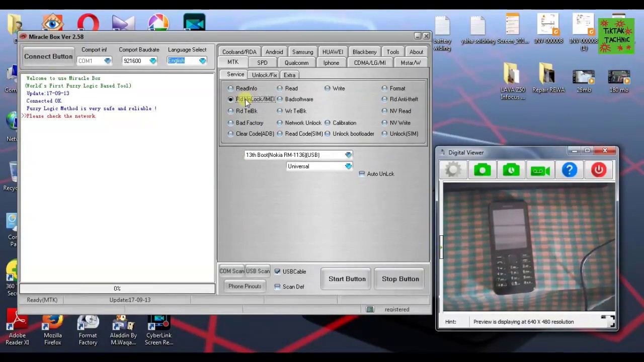Open the 180 mb video file
Screen dimensions: 644x362
[x=619, y=80]
